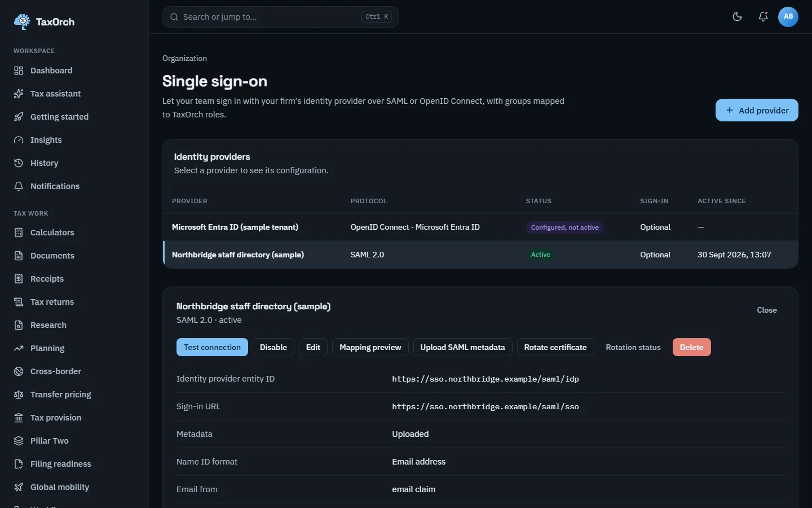Click the Edit button
Screen dimensions: 812x508
point(313,347)
